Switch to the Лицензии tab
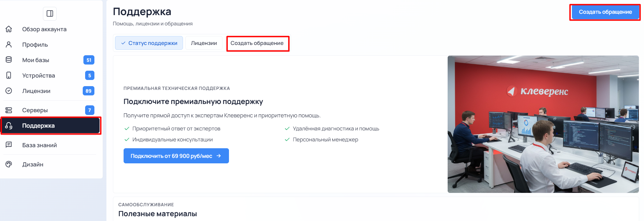Image resolution: width=644 pixels, height=221 pixels. point(204,43)
